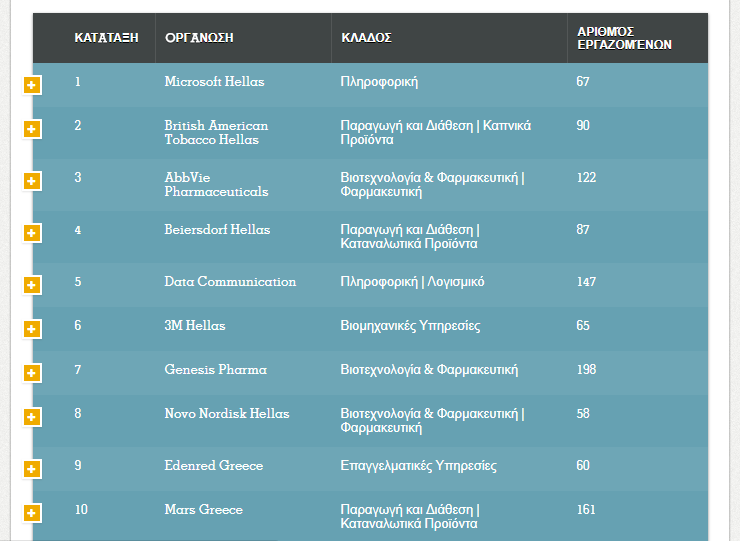Click employee count 87
Image resolution: width=740 pixels, height=541 pixels.
pos(583,229)
